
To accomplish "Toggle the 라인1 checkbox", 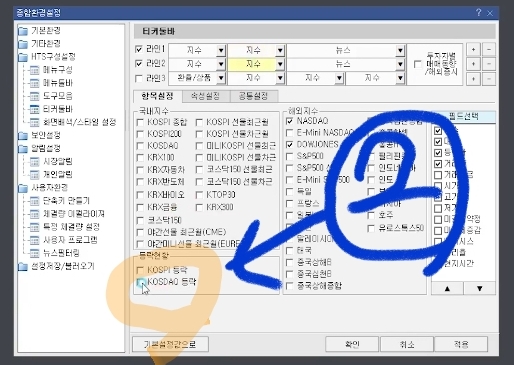I will click(139, 49).
